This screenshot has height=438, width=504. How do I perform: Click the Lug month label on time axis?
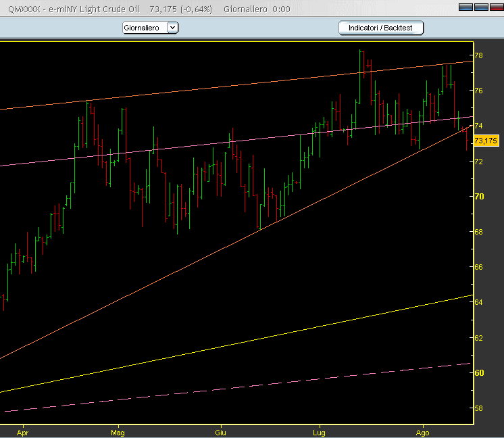[x=319, y=433]
